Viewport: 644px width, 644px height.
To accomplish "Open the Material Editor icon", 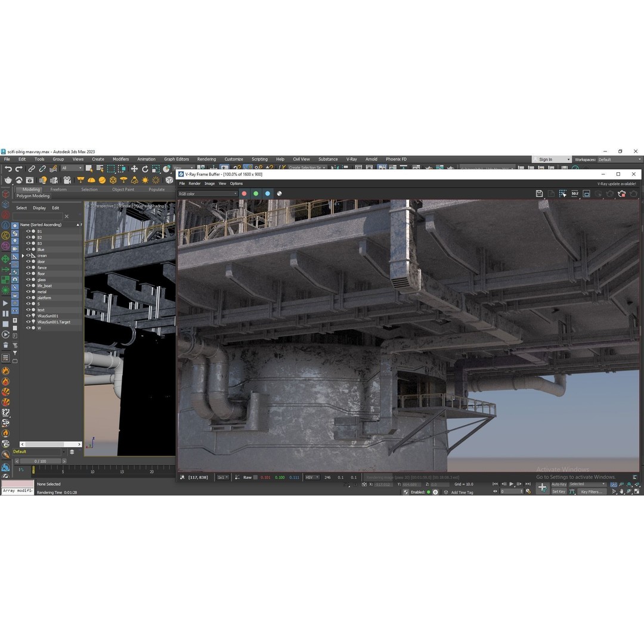I will 18,179.
